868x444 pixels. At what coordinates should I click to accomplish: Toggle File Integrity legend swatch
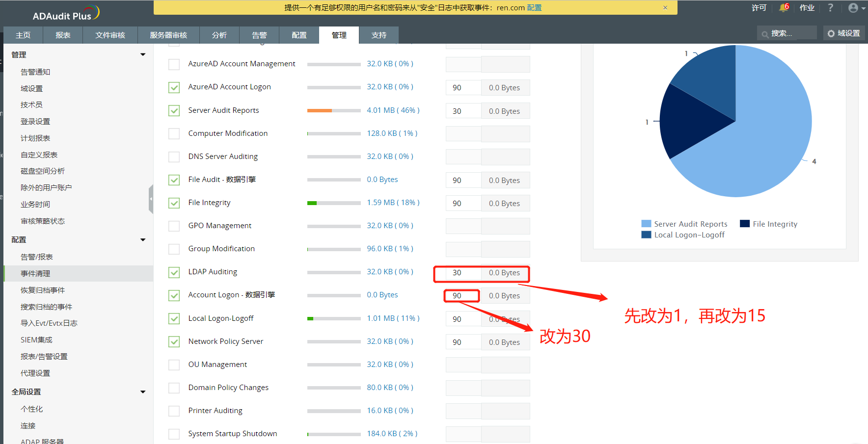(x=745, y=224)
